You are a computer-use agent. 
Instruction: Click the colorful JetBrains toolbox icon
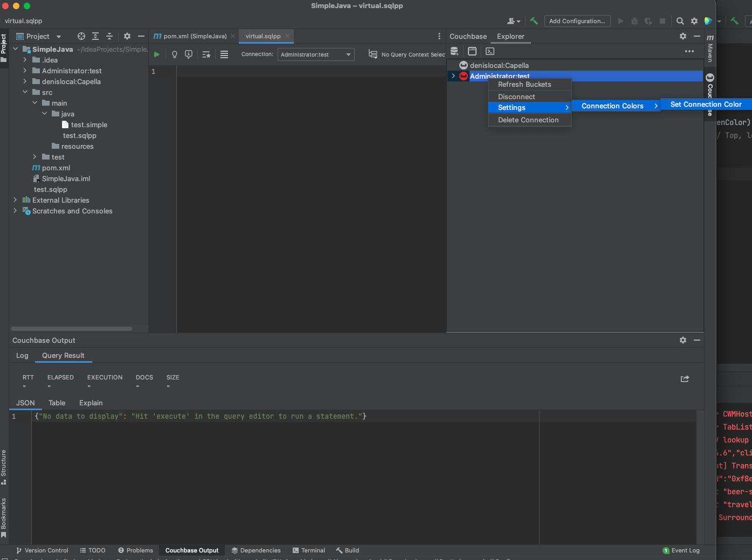coord(708,21)
